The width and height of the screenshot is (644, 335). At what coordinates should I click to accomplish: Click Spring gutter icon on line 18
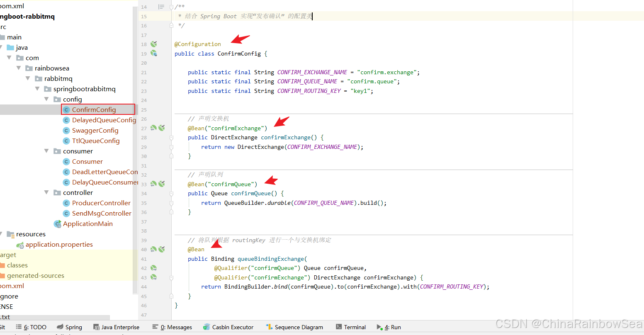(154, 44)
